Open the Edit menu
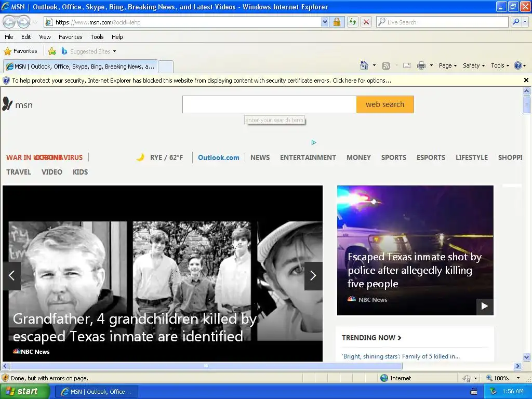This screenshot has height=399, width=532. 26,37
